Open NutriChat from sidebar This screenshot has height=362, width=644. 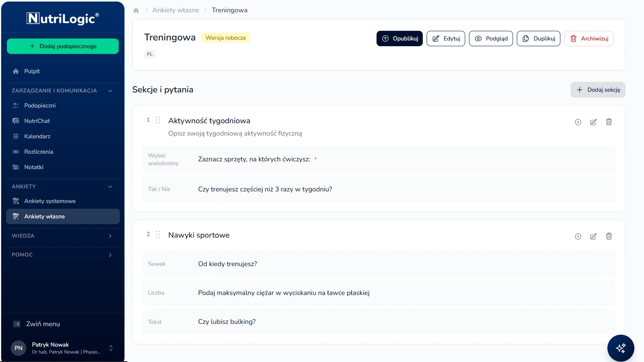63,121
